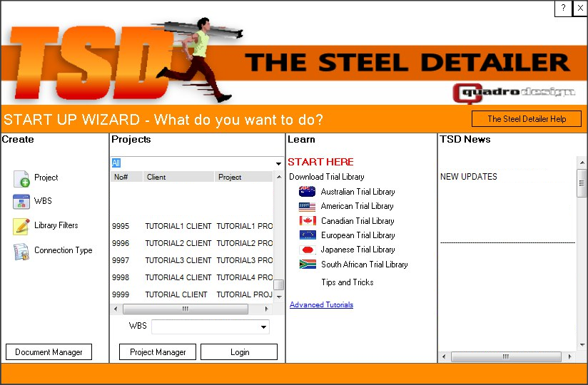Image resolution: width=588 pixels, height=385 pixels.
Task: Select project row 9995 TUTORIAL1 CLIENT
Action: click(192, 226)
